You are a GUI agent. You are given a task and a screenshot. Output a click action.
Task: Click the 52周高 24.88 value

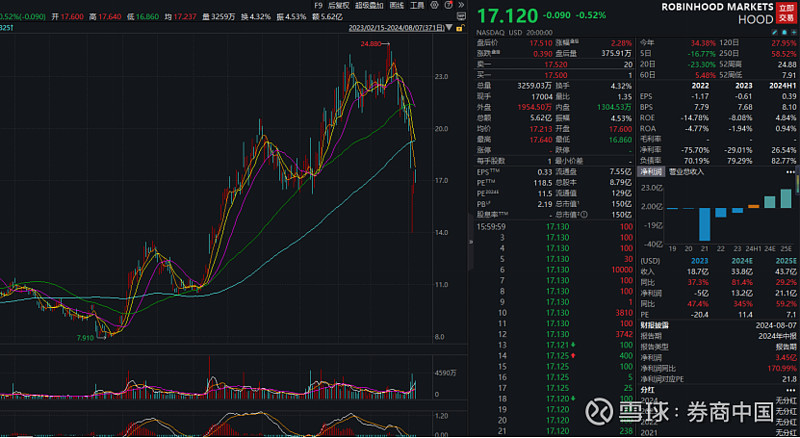pyautogui.click(x=787, y=64)
